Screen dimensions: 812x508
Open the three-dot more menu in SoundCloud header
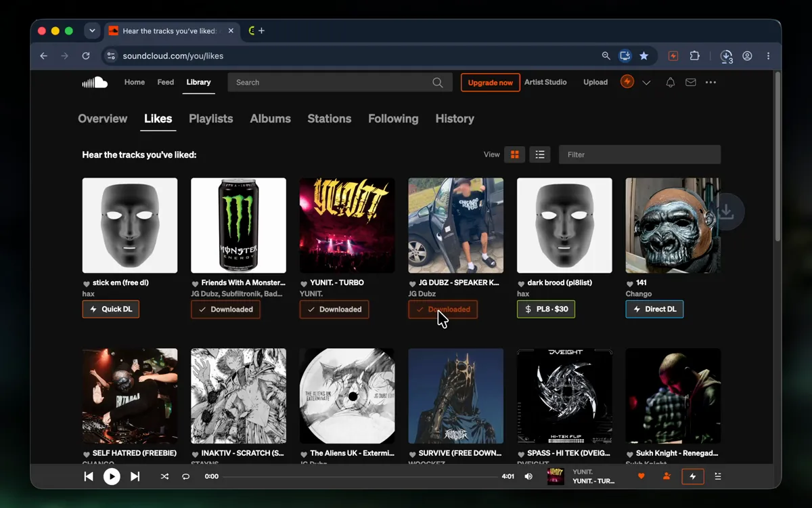(x=710, y=83)
